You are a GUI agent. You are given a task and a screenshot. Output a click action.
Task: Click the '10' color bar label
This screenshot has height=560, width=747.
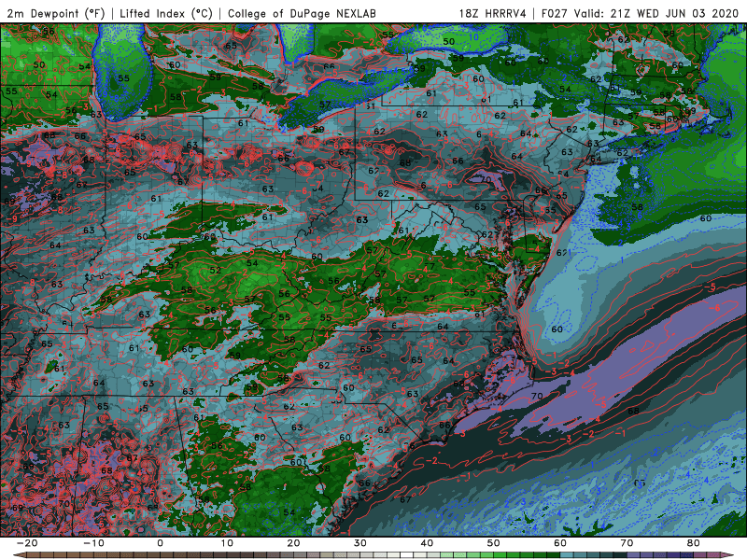227,543
